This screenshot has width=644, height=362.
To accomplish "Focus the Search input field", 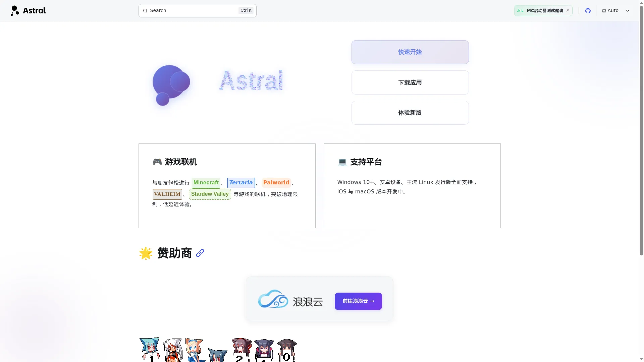I will tap(197, 11).
